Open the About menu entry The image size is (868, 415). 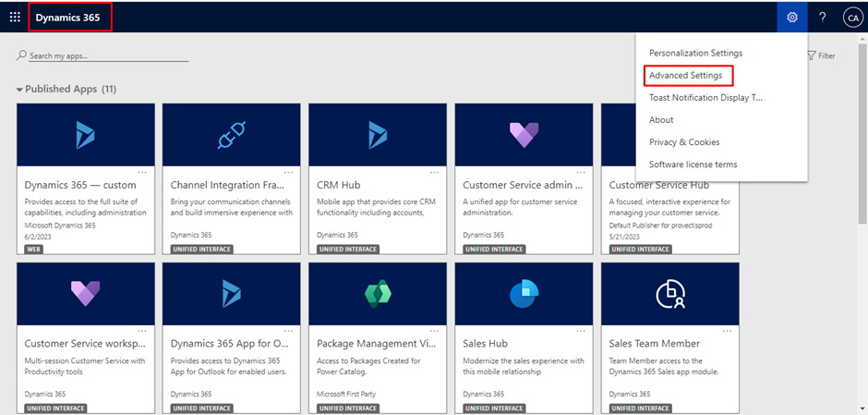(x=661, y=119)
